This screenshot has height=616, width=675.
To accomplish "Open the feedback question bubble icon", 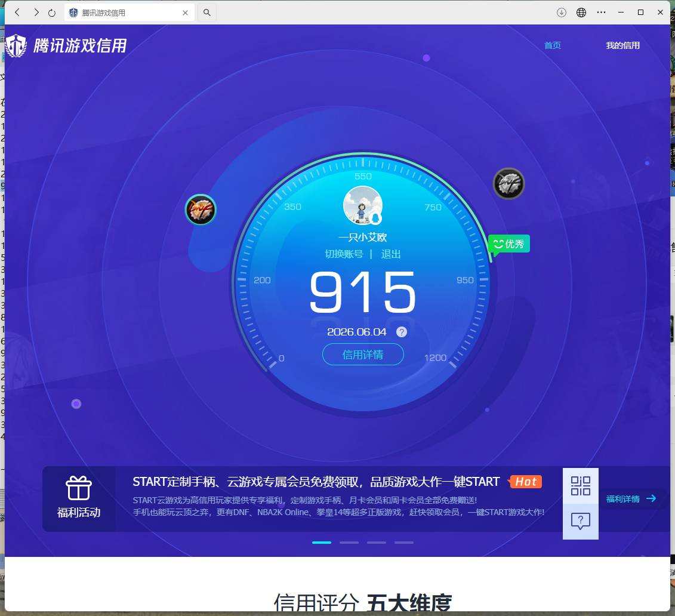I will [580, 521].
